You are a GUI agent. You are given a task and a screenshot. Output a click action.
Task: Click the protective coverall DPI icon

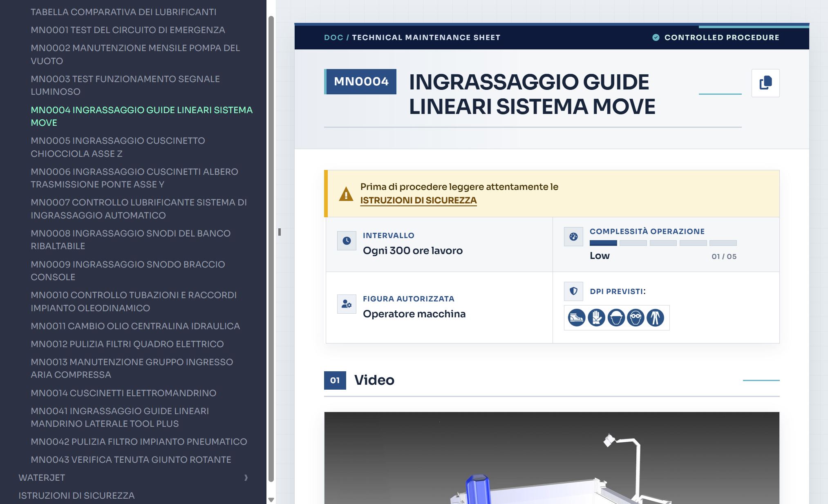point(655,318)
